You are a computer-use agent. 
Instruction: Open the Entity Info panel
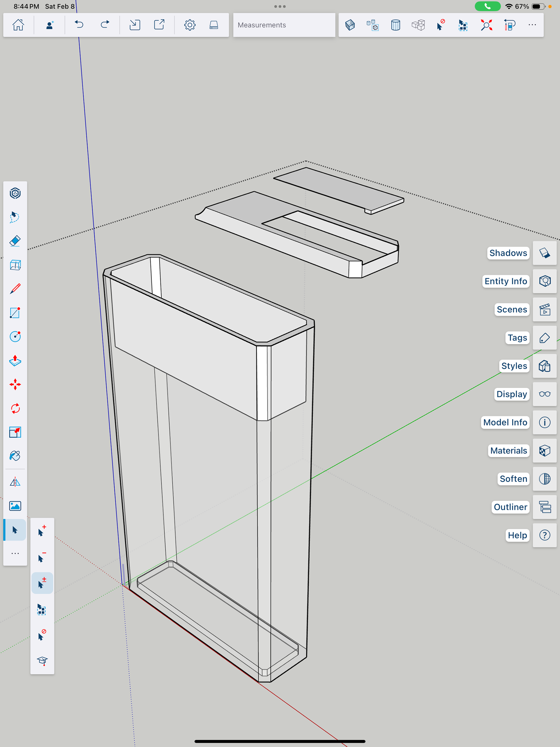545,281
